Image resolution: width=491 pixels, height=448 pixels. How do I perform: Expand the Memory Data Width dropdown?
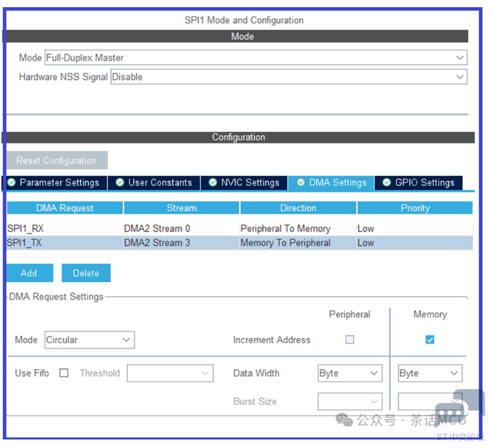pyautogui.click(x=429, y=373)
